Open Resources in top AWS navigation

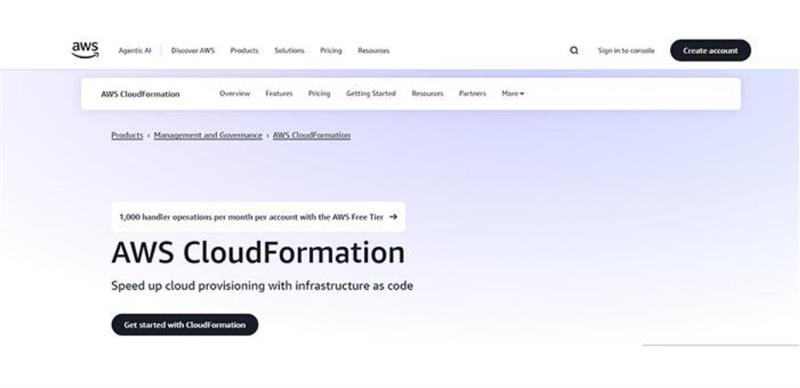(373, 51)
